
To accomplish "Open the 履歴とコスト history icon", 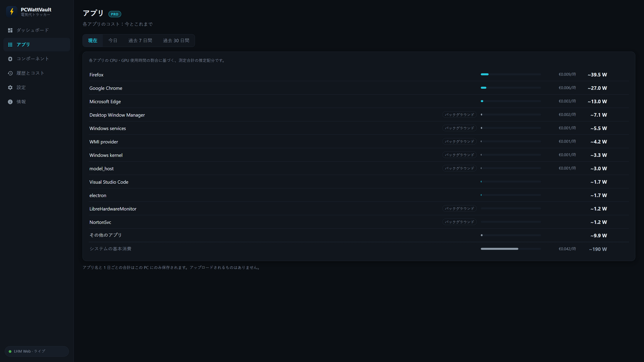I will [x=10, y=73].
